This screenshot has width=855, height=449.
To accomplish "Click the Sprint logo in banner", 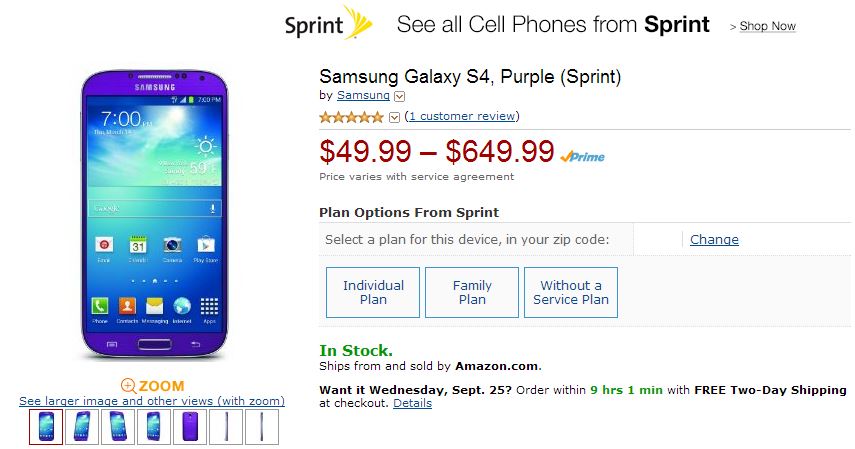I will 329,24.
